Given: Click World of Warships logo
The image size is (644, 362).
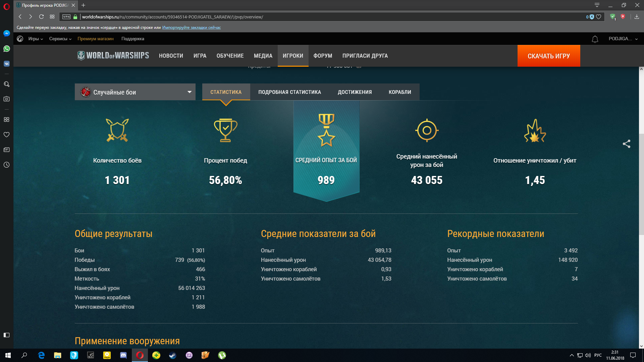Looking at the screenshot, I should coord(113,56).
